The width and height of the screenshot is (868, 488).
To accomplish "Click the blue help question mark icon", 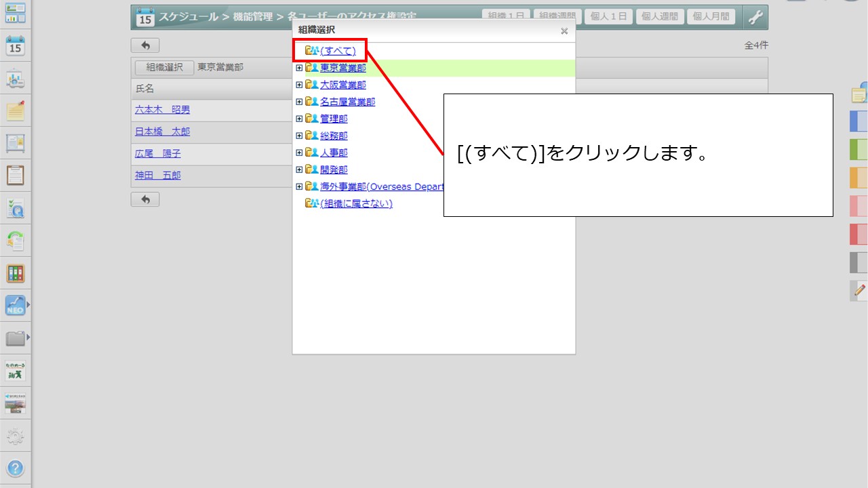I will point(15,468).
